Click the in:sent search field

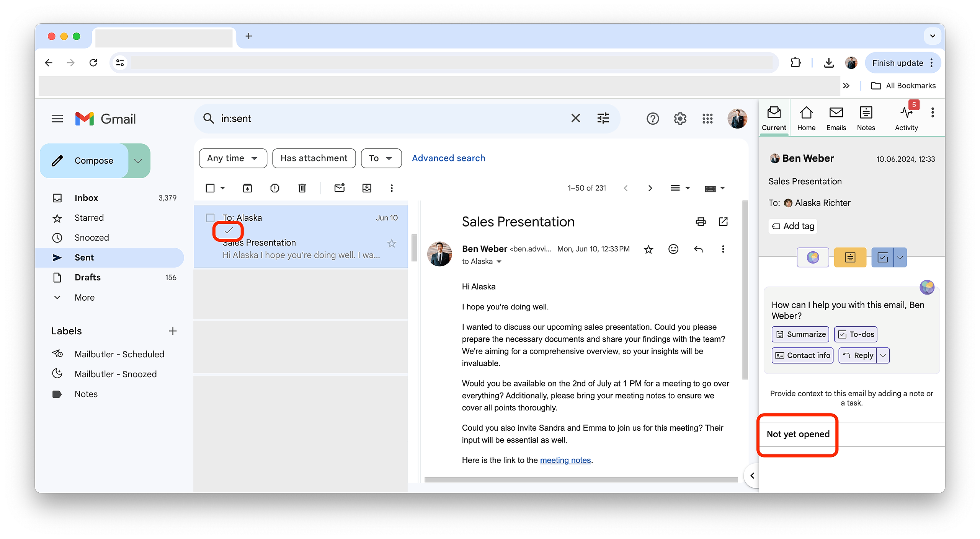pos(383,119)
